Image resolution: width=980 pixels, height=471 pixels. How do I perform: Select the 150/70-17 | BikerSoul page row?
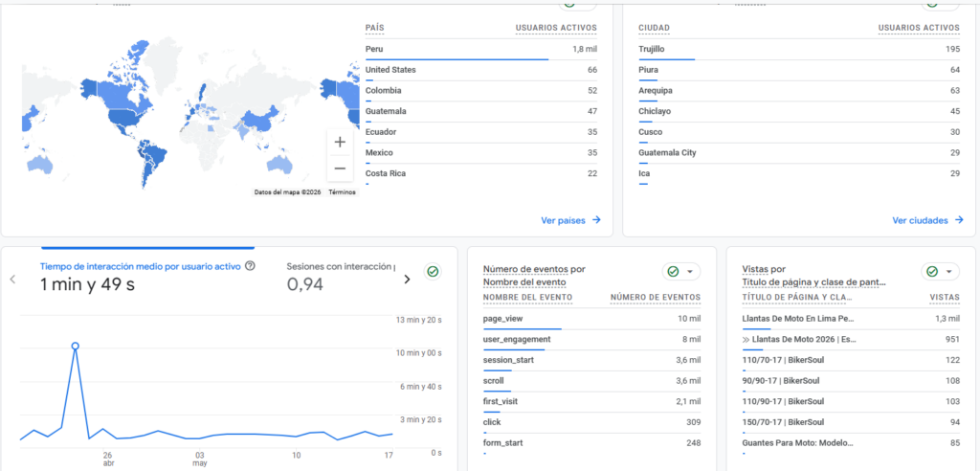click(851, 422)
